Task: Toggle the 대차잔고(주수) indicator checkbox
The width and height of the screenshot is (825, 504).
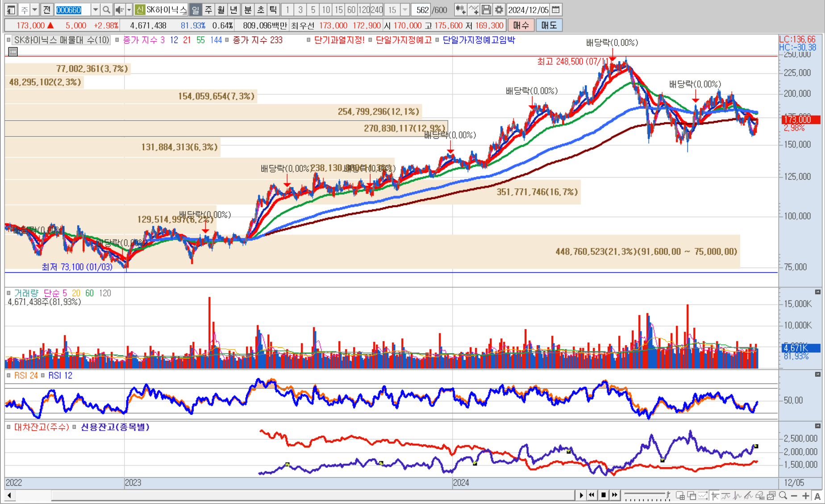Action: pos(8,427)
